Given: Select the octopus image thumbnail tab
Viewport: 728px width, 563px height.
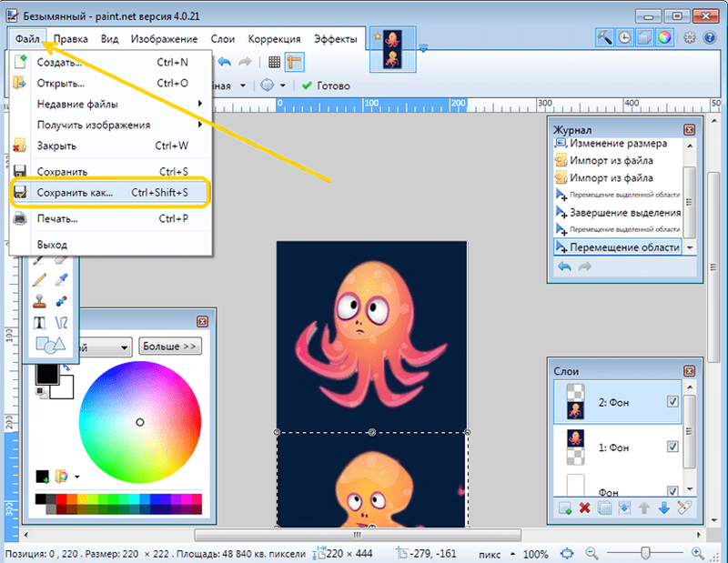Looking at the screenshot, I should (393, 50).
